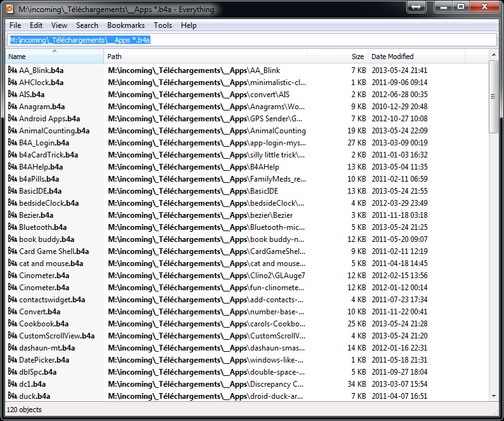This screenshot has width=504, height=421.
Task: Select the dblSpc.b4a file name
Action: tap(37, 372)
